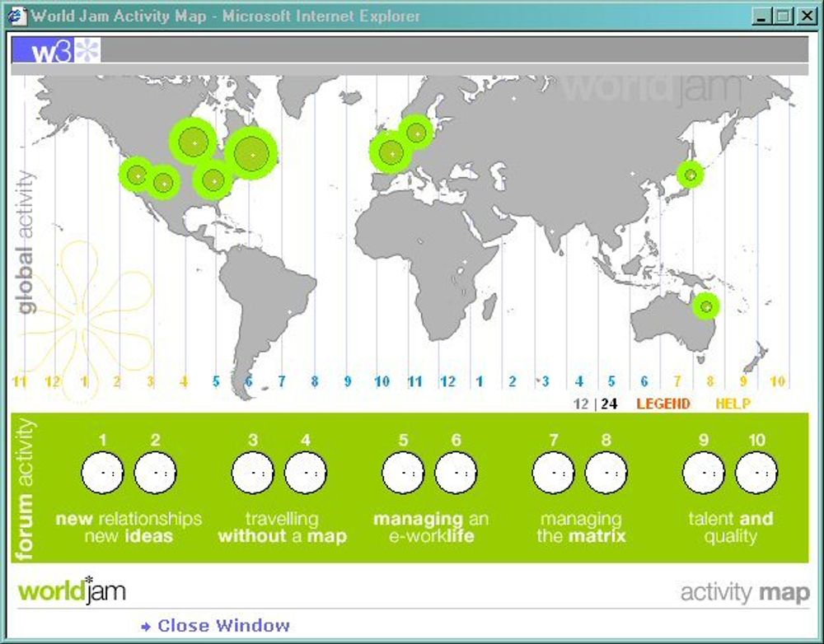Select the southwestern US activity hotspot
The width and height of the screenshot is (824, 644).
[164, 184]
